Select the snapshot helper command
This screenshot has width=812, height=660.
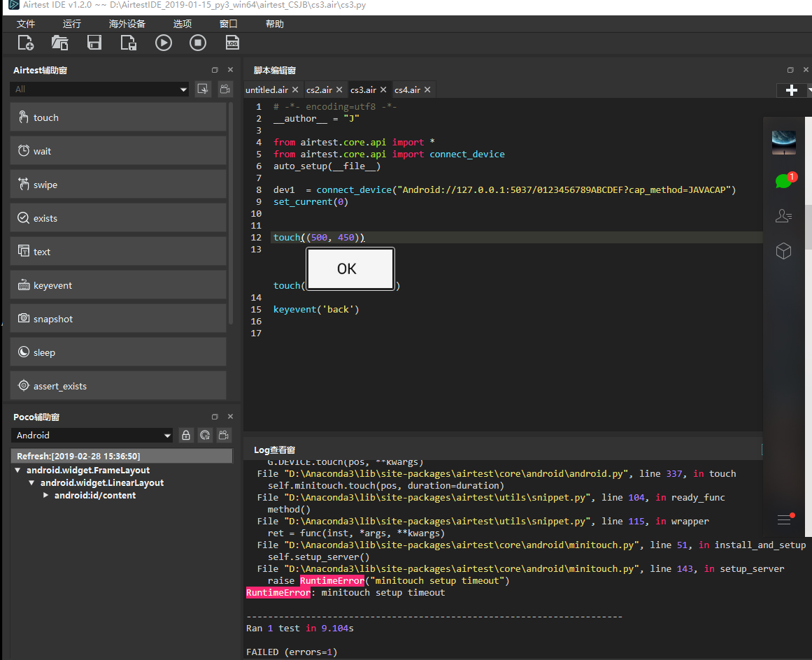pos(118,319)
